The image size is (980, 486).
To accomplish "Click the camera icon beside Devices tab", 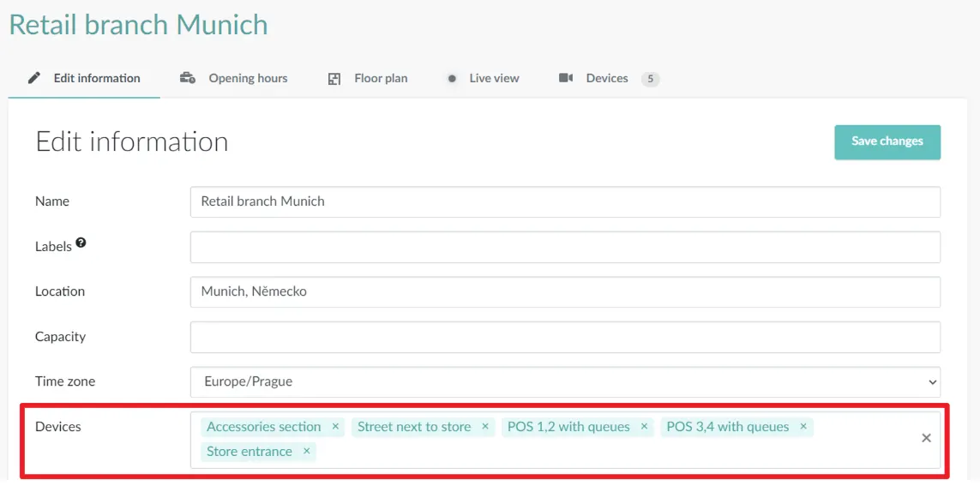I will 566,78.
